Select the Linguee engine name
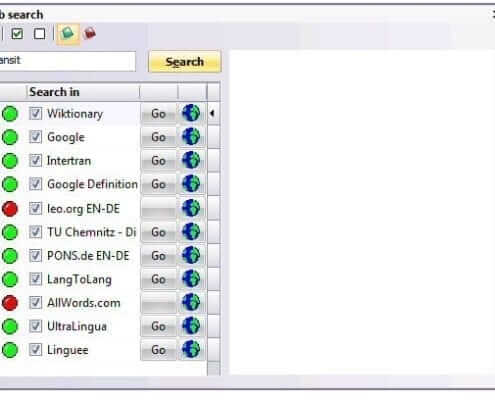The image size is (495, 400). [68, 350]
